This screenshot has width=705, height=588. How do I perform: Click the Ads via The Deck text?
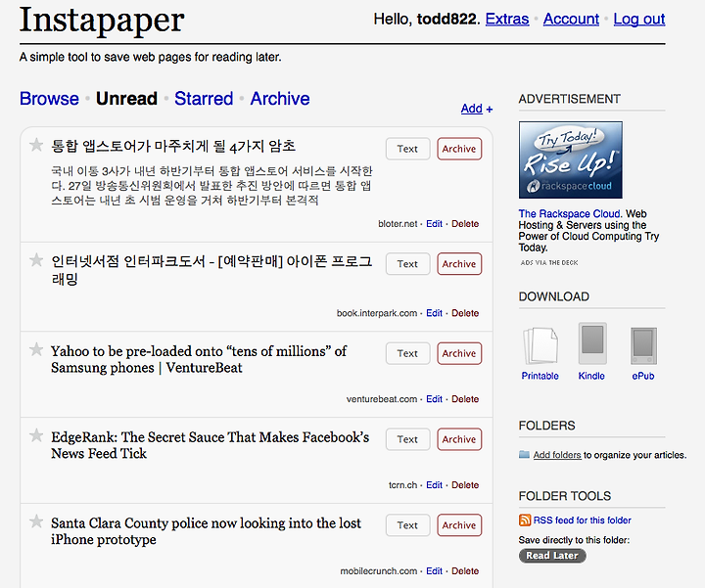click(549, 263)
